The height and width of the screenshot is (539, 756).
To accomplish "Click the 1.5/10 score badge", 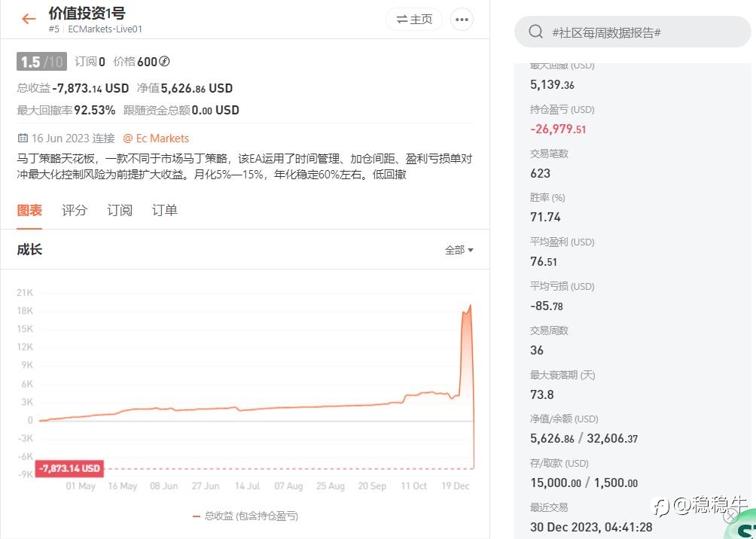I will pos(41,62).
